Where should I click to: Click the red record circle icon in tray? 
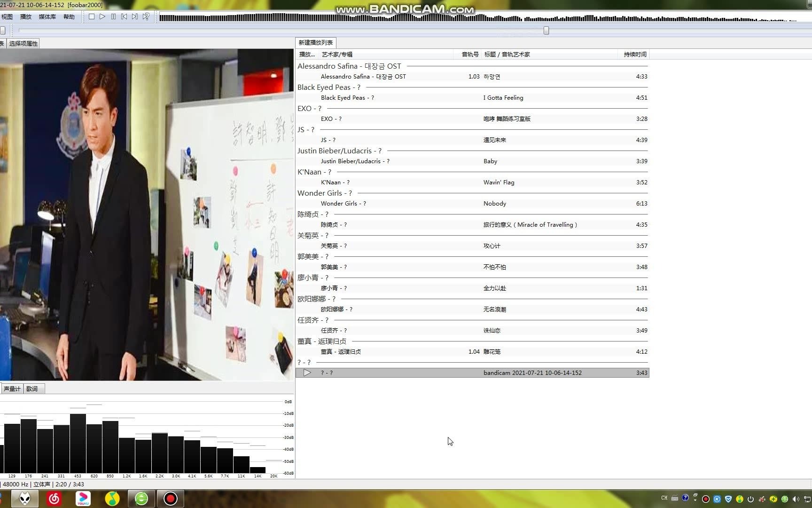coord(706,499)
